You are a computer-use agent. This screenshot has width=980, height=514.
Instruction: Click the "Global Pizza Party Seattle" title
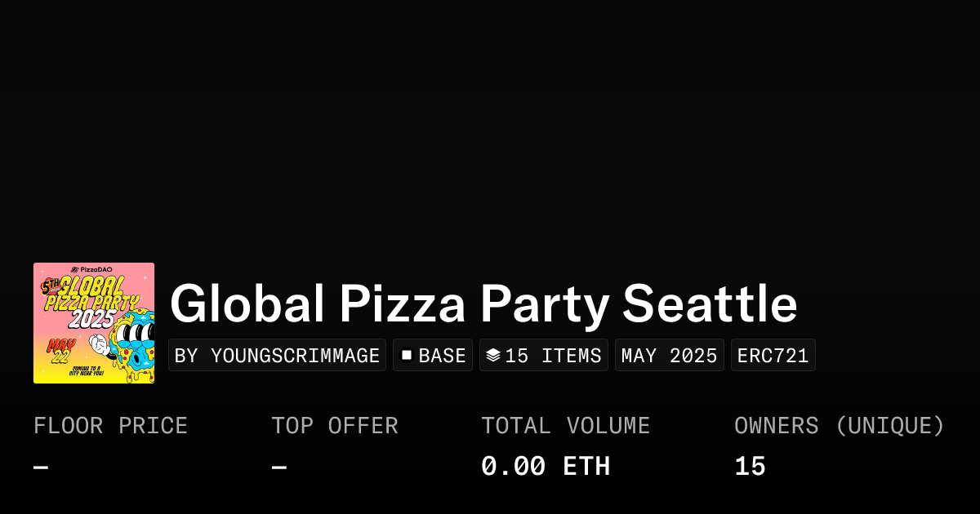pos(483,304)
